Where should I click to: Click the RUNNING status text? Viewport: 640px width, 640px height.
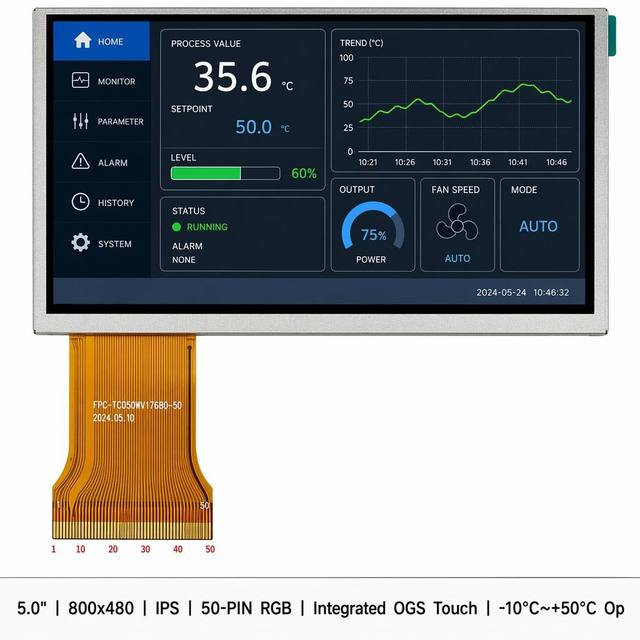(x=207, y=227)
